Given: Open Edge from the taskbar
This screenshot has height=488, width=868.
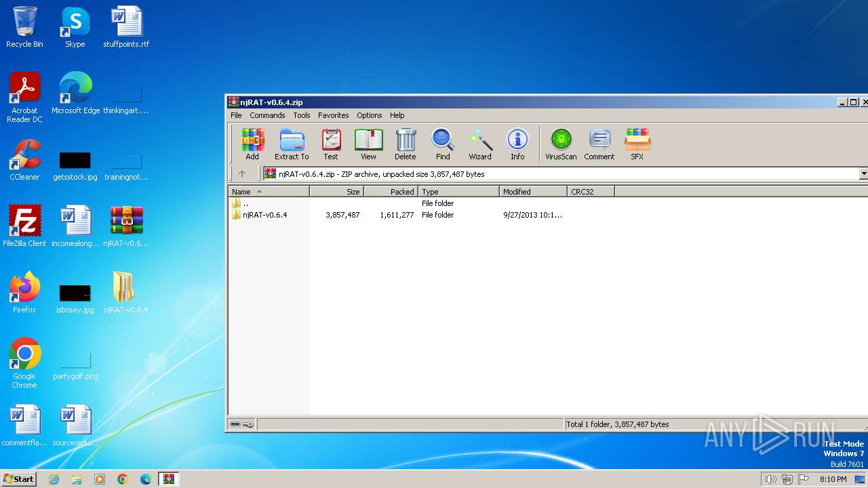Looking at the screenshot, I should (x=146, y=479).
